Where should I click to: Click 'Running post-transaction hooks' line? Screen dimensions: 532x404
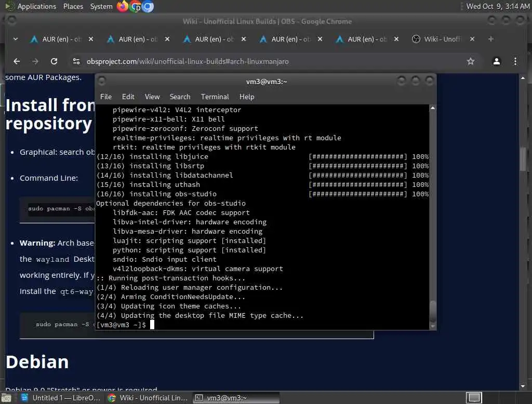click(x=170, y=278)
